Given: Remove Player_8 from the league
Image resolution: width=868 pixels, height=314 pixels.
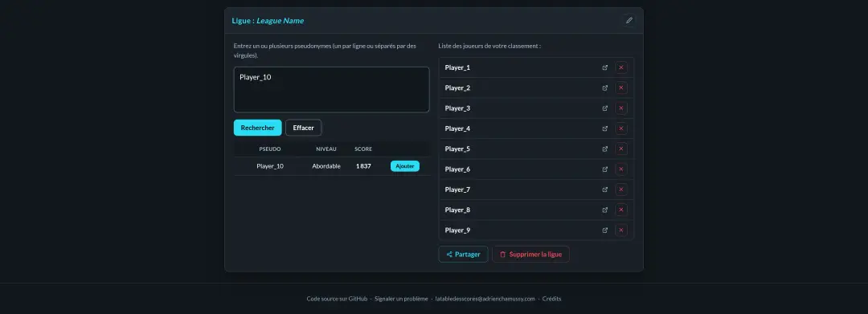Looking at the screenshot, I should [x=621, y=210].
